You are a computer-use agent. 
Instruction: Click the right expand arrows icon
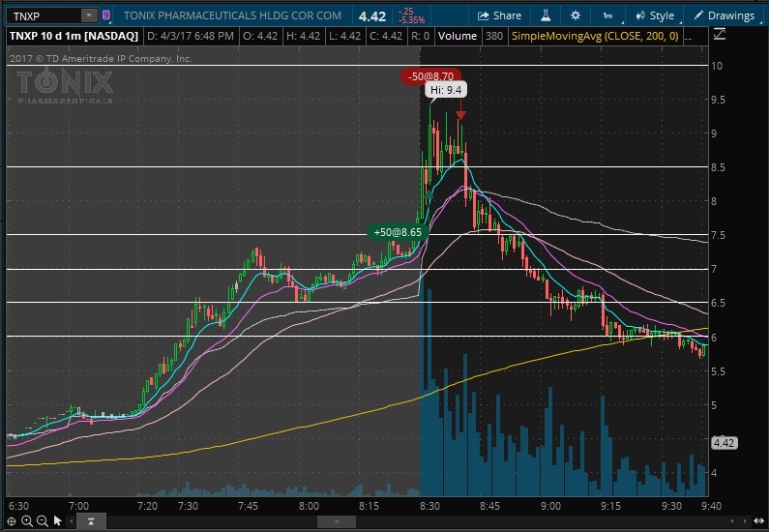758,521
